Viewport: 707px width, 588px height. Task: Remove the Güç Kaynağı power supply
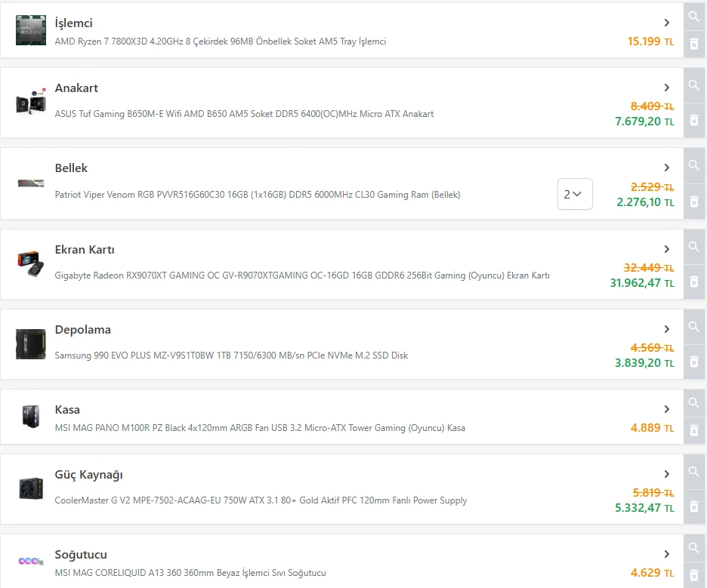(694, 507)
